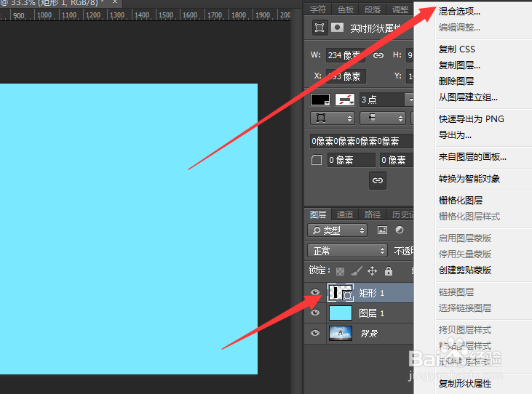This screenshot has height=394, width=532.
Task: Open the stroke color swatch
Action: 345,100
